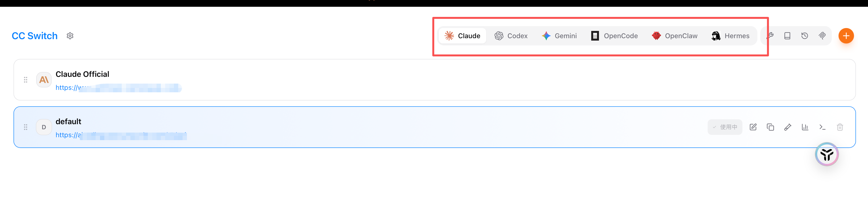Switch to the Gemini tab
Image resolution: width=868 pixels, height=216 pixels.
click(559, 36)
